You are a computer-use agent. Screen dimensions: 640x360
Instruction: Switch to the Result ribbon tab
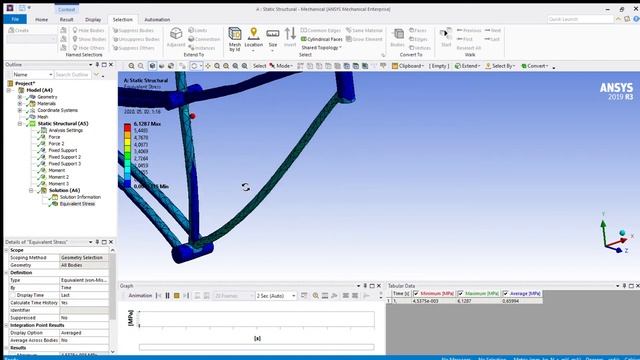67,20
